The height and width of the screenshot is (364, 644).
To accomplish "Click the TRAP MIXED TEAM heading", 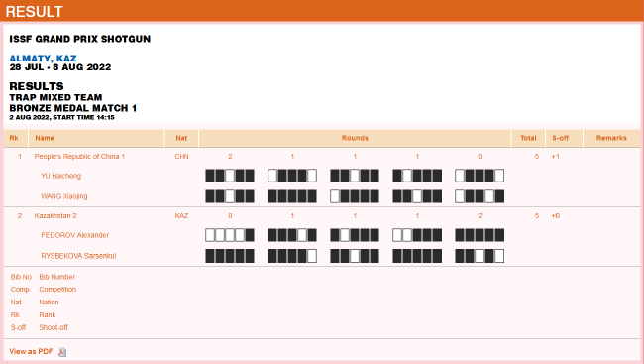I will [55, 97].
